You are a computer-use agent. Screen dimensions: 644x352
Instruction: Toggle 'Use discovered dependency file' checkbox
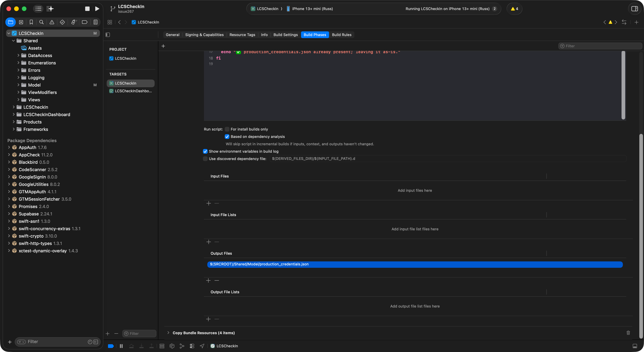click(x=205, y=159)
